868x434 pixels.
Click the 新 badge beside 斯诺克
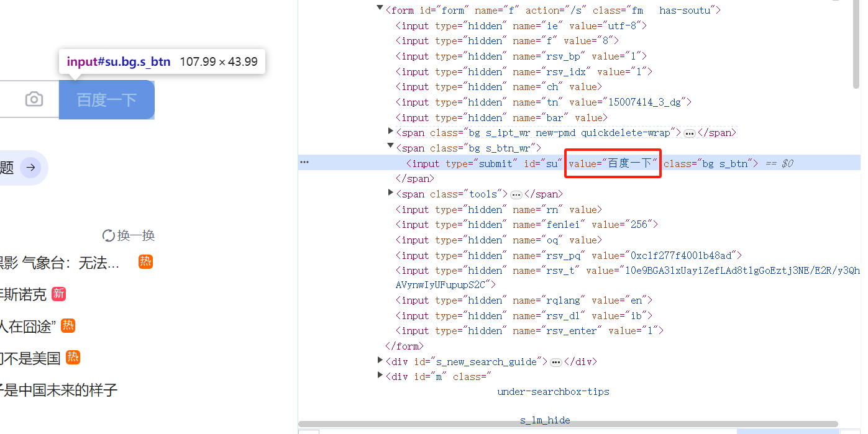(x=58, y=294)
